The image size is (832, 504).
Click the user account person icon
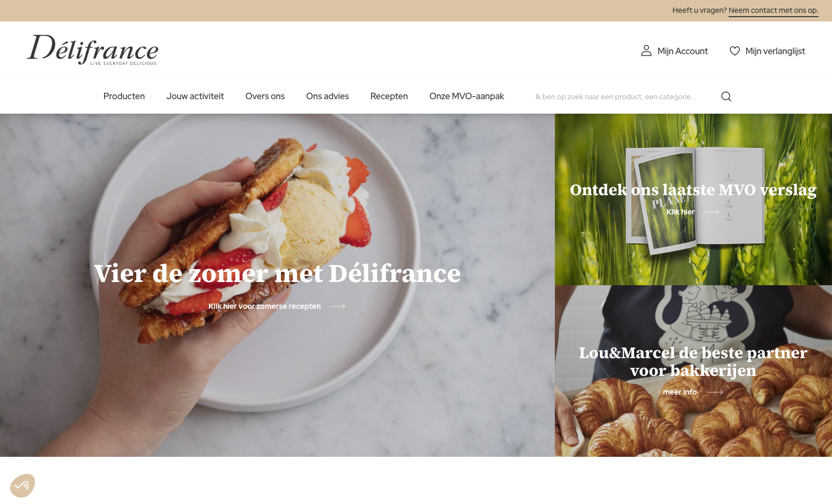647,51
